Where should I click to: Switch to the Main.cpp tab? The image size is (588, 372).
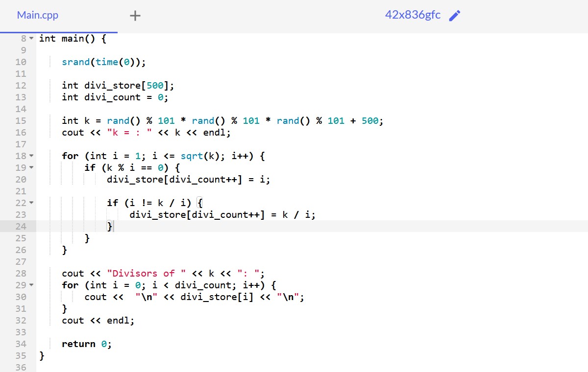point(38,15)
